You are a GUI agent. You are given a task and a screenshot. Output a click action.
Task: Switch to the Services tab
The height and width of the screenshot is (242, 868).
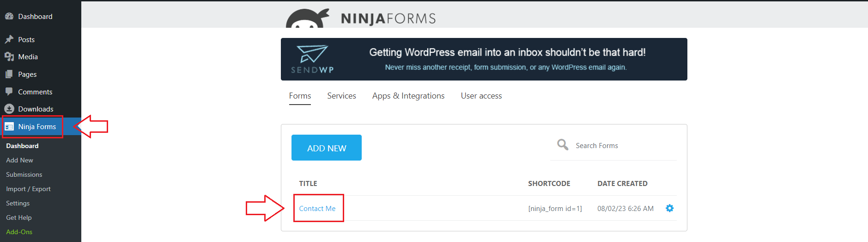click(x=341, y=96)
